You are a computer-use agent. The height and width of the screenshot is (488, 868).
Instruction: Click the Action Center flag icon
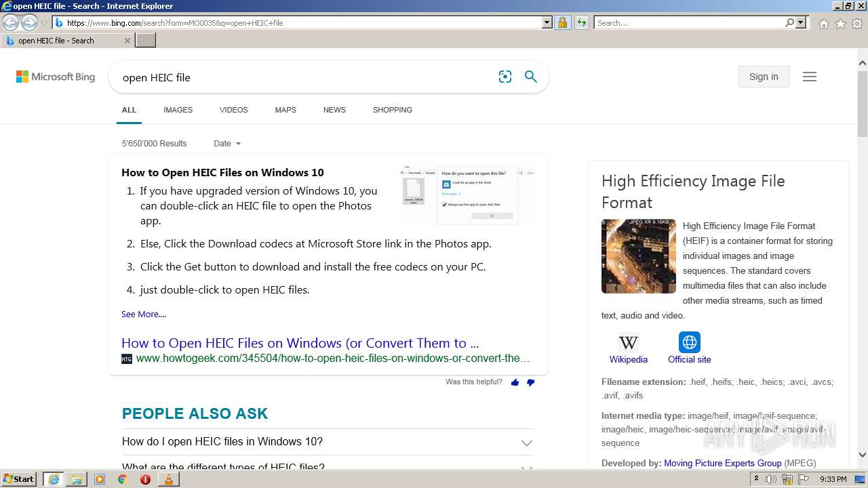802,479
